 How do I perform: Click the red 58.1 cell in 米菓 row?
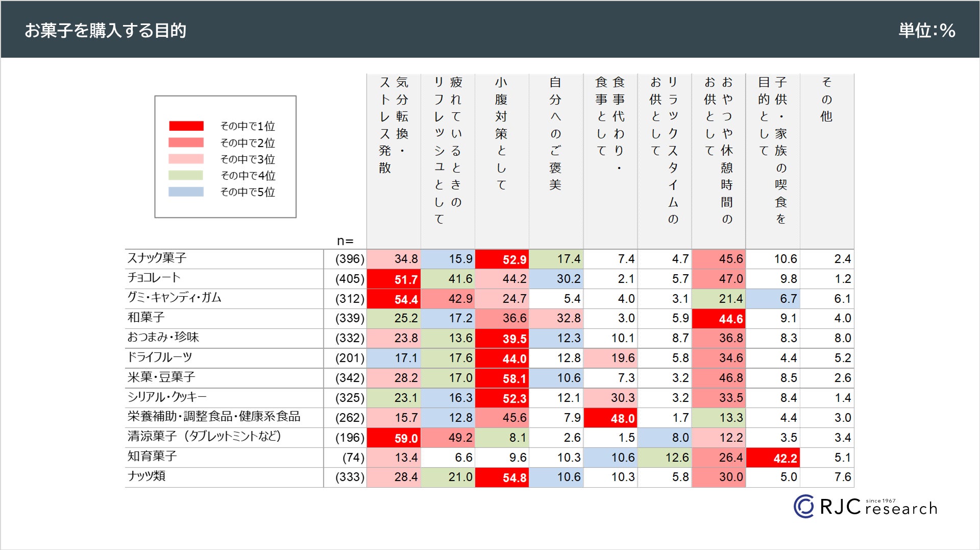[502, 378]
